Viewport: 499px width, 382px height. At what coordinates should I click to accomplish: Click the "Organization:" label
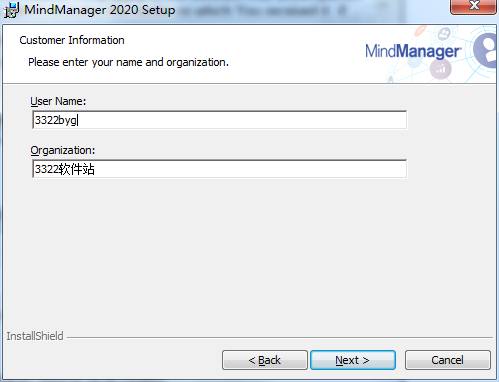pos(63,150)
